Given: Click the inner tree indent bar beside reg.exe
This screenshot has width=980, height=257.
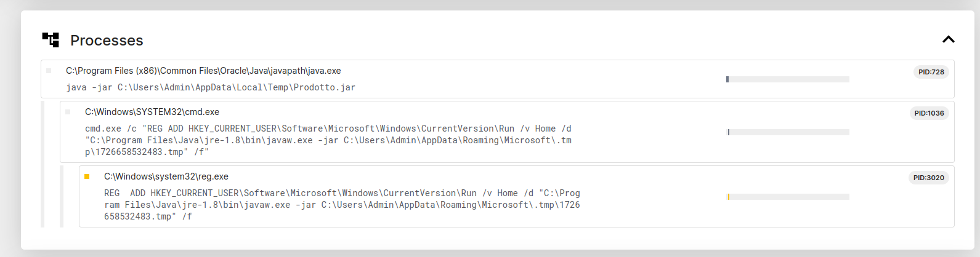Looking at the screenshot, I should pos(62,196).
